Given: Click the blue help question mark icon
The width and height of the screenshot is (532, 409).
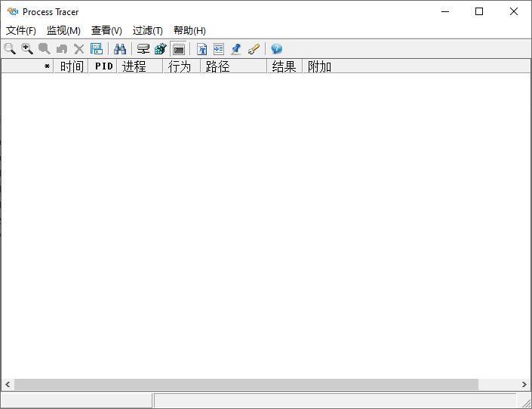Looking at the screenshot, I should [276, 49].
